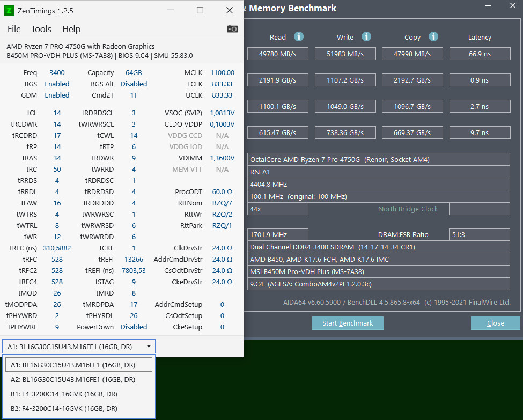Image resolution: width=523 pixels, height=420 pixels.
Task: Click the ProcODT value 60.0 Ω
Action: pyautogui.click(x=222, y=192)
